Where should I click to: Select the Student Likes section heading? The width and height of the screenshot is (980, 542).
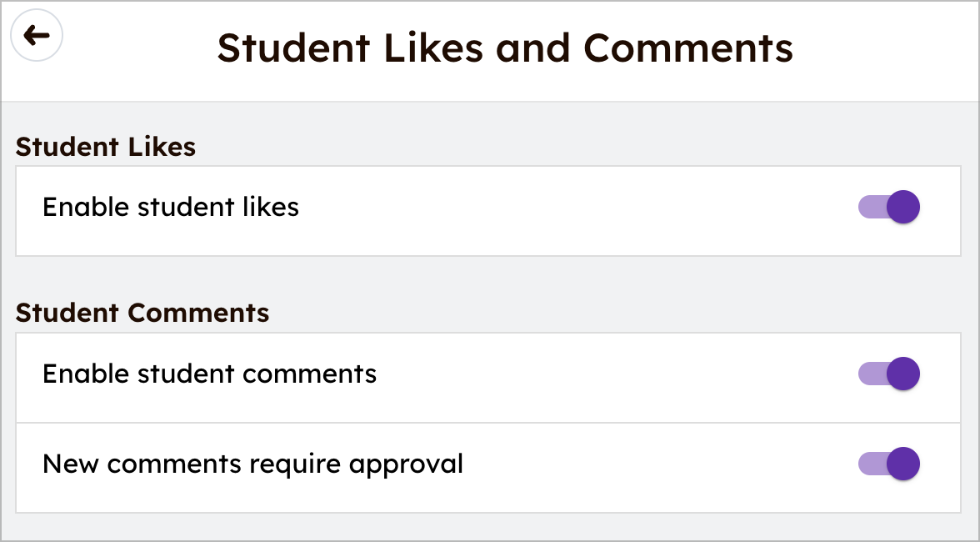point(106,148)
